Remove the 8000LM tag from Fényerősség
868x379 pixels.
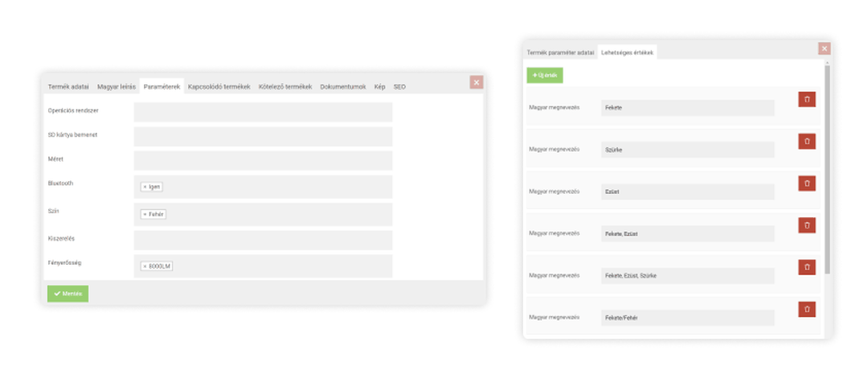click(x=145, y=266)
